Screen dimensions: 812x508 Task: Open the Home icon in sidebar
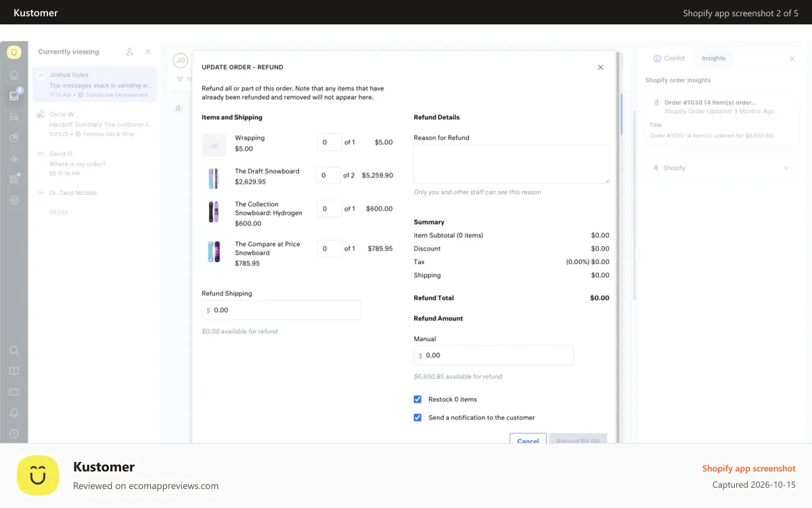tap(14, 75)
